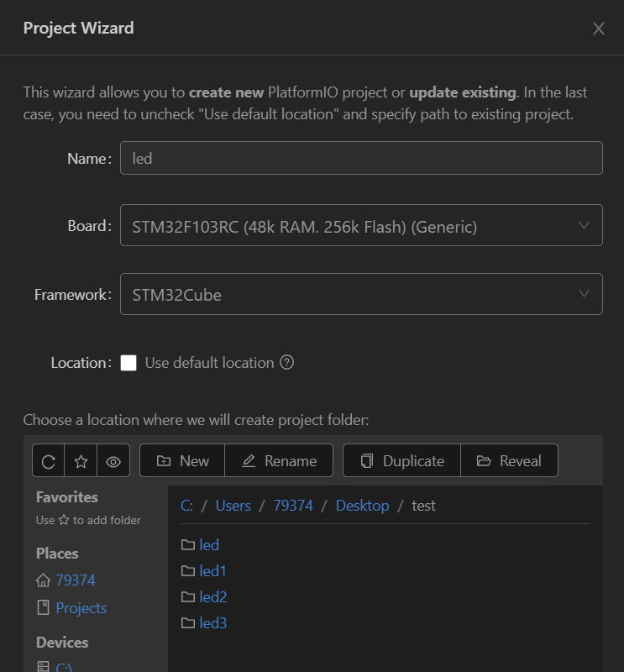This screenshot has width=624, height=672.
Task: Click the help icon beside Use default location
Action: [287, 363]
